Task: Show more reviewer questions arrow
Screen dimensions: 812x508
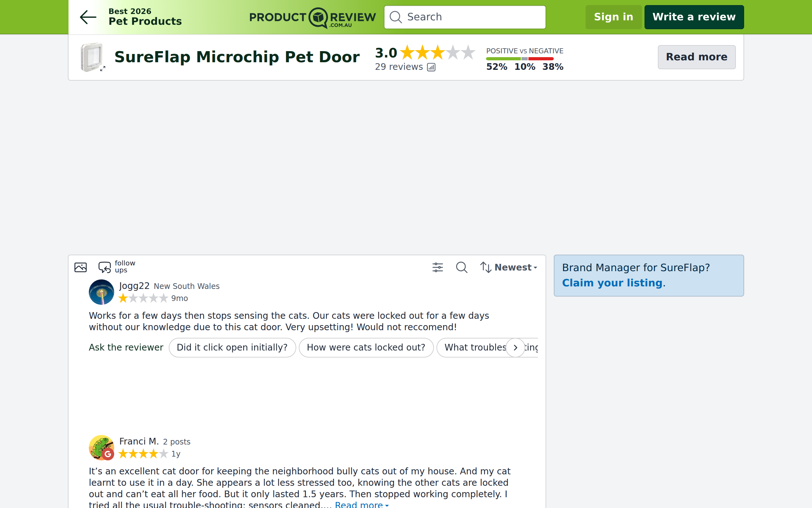Action: [515, 347]
